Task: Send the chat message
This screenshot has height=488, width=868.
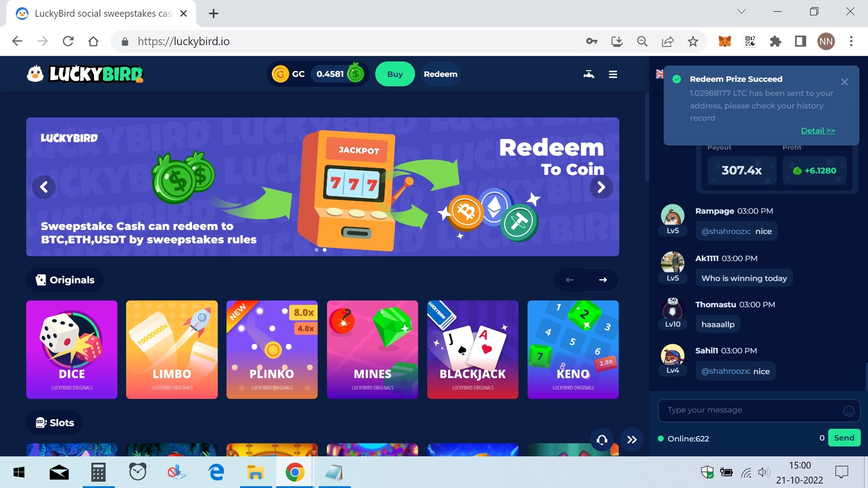Action: coord(844,438)
